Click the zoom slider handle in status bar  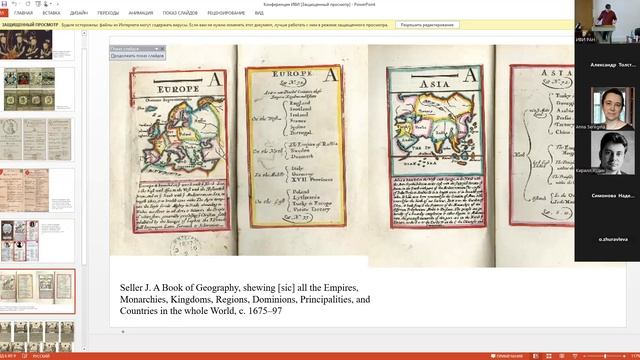point(605,356)
